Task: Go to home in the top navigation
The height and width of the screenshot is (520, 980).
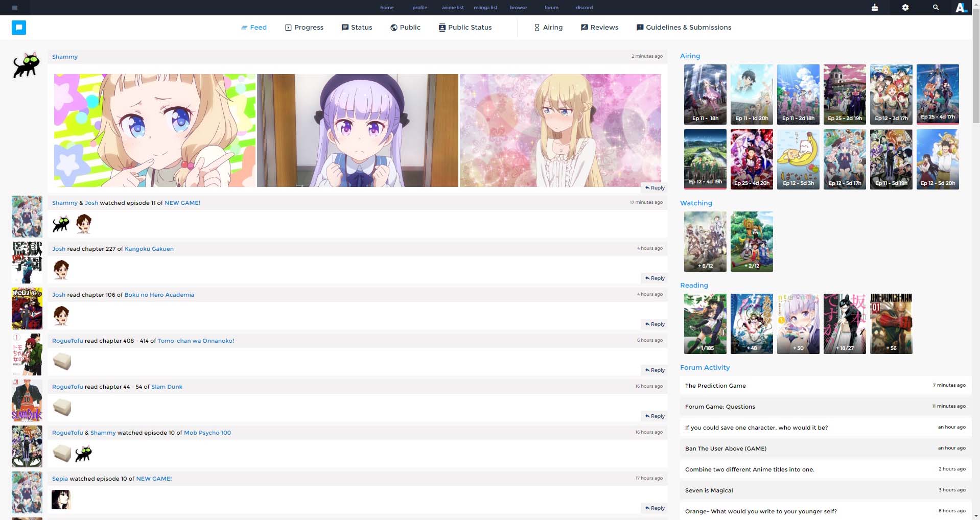Action: click(x=387, y=8)
